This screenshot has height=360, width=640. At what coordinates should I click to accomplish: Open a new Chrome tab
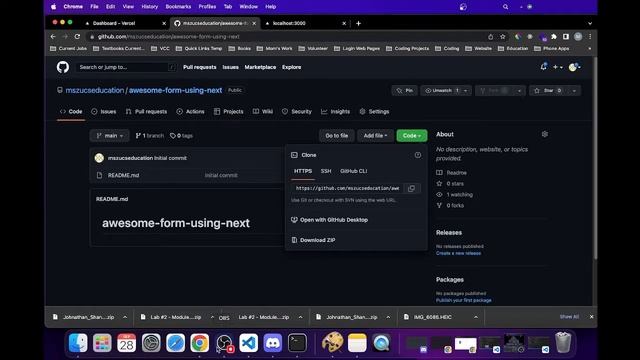pyautogui.click(x=358, y=24)
